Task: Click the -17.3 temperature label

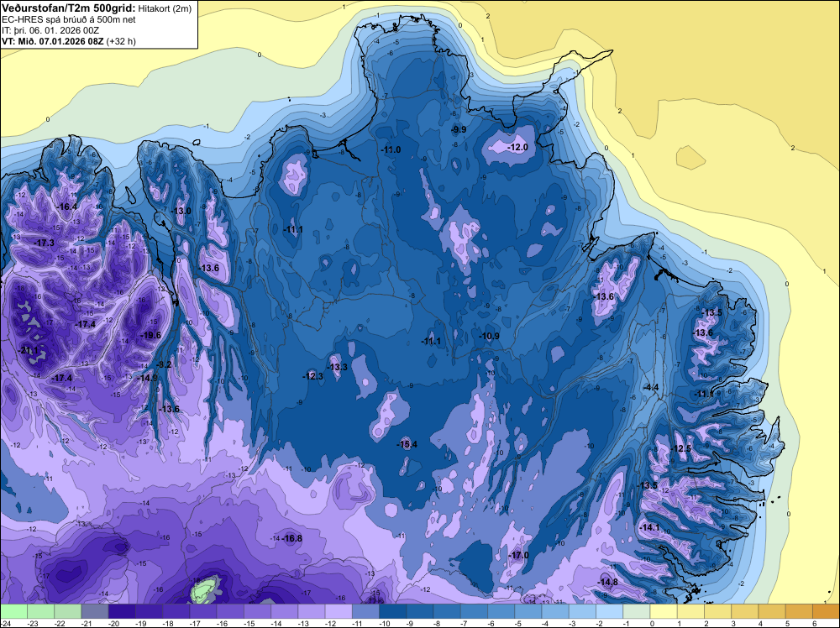Action: point(45,243)
